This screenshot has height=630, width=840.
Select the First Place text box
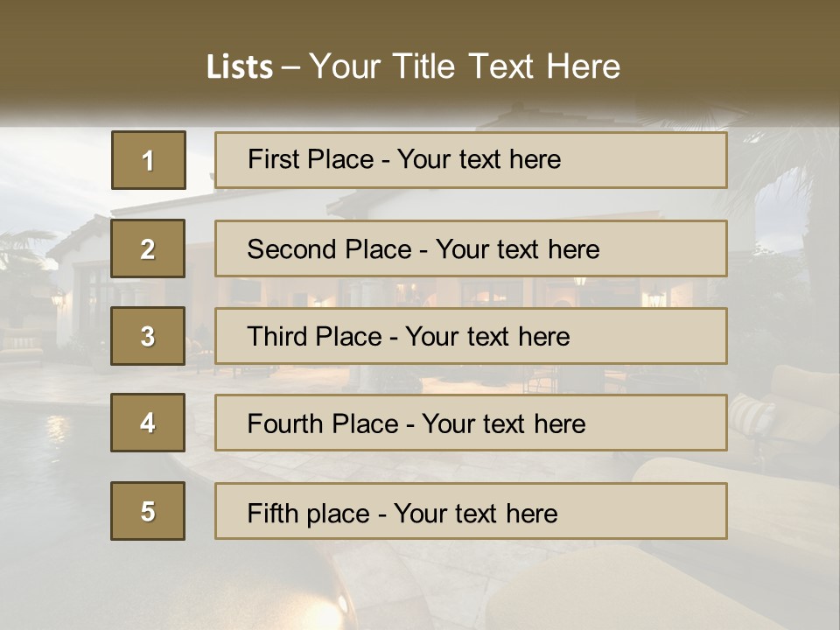coord(404,160)
